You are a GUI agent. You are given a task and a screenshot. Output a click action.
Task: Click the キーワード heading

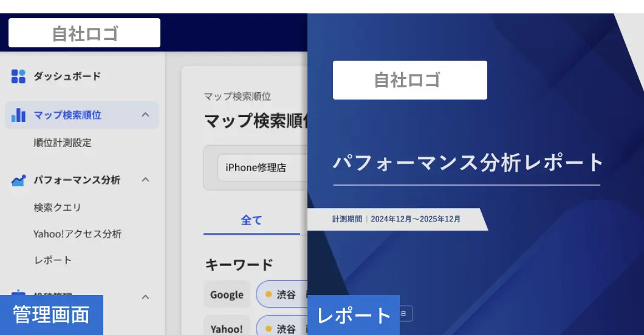tap(239, 265)
